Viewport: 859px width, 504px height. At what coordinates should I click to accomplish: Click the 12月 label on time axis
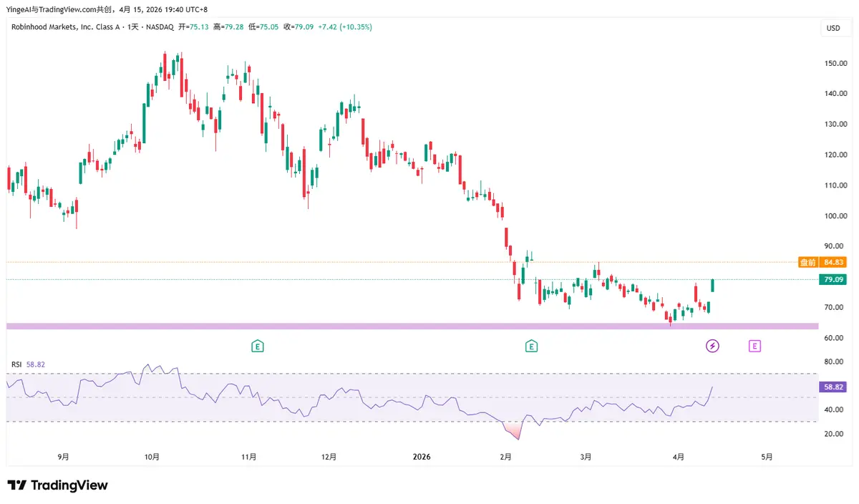tap(329, 457)
